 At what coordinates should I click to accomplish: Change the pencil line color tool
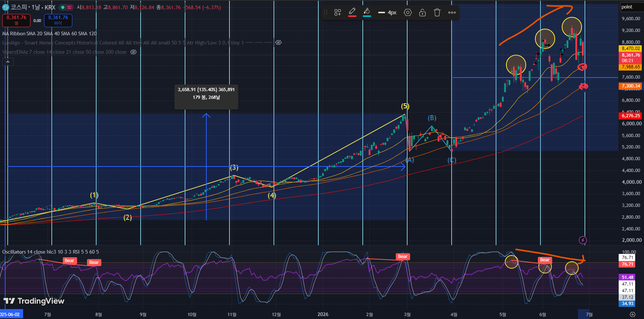click(352, 12)
